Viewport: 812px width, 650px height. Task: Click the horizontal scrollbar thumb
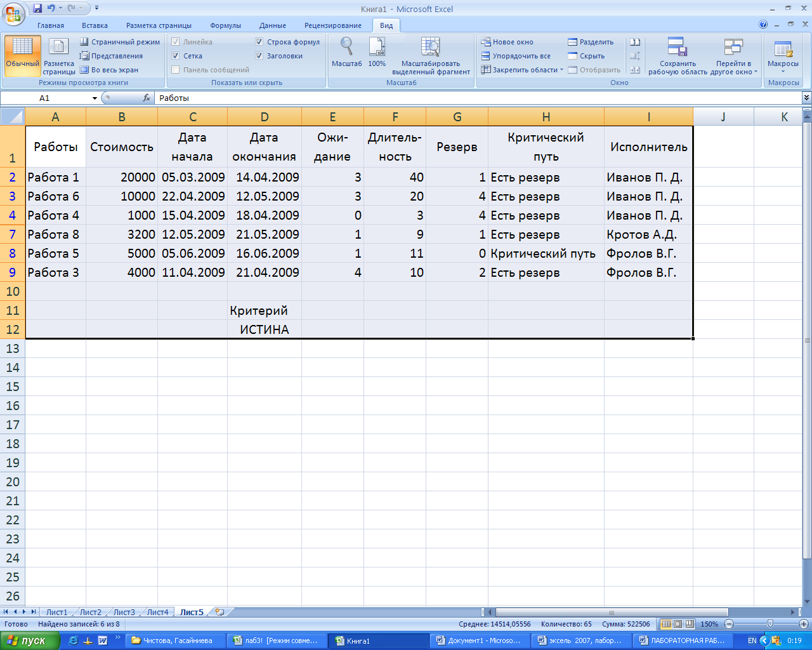coord(612,612)
